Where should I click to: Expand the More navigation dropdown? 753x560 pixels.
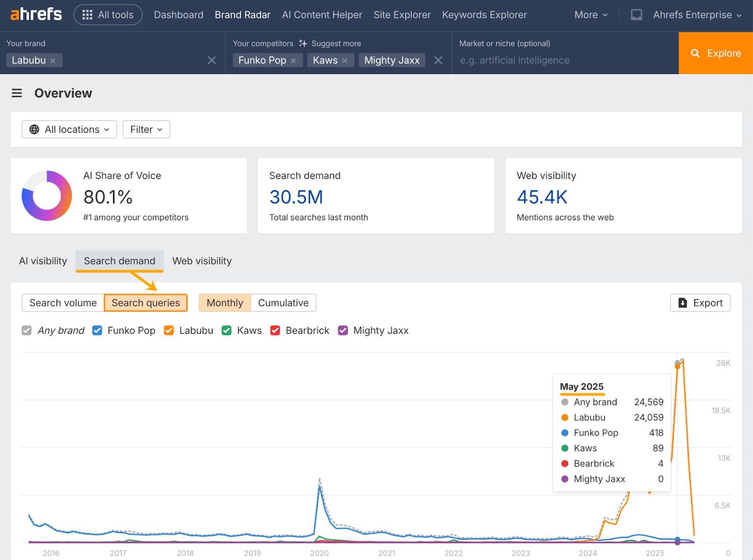coord(590,15)
